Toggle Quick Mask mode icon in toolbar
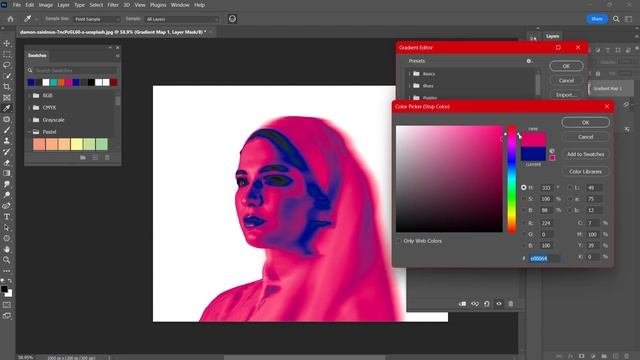The width and height of the screenshot is (640, 360). tap(7, 305)
